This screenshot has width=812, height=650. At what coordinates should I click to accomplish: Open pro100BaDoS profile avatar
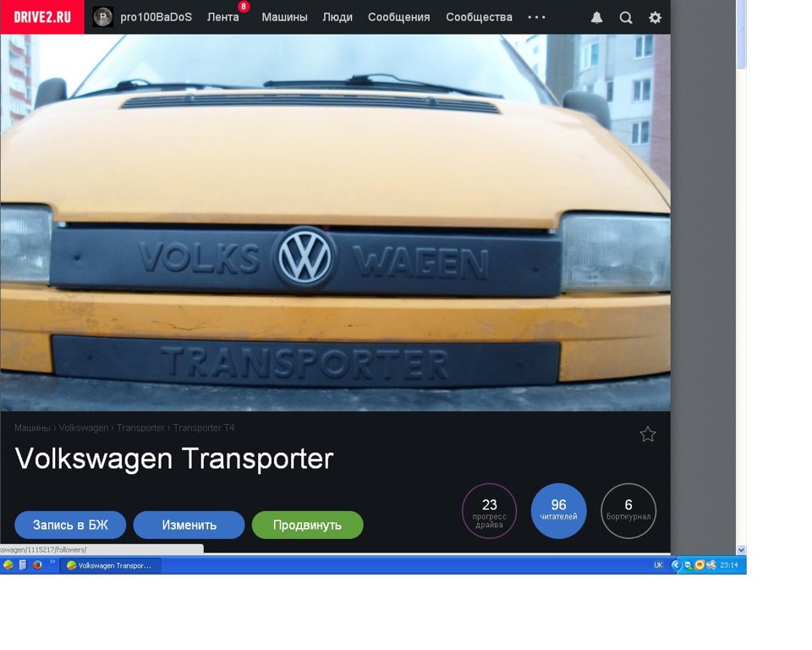pyautogui.click(x=103, y=17)
